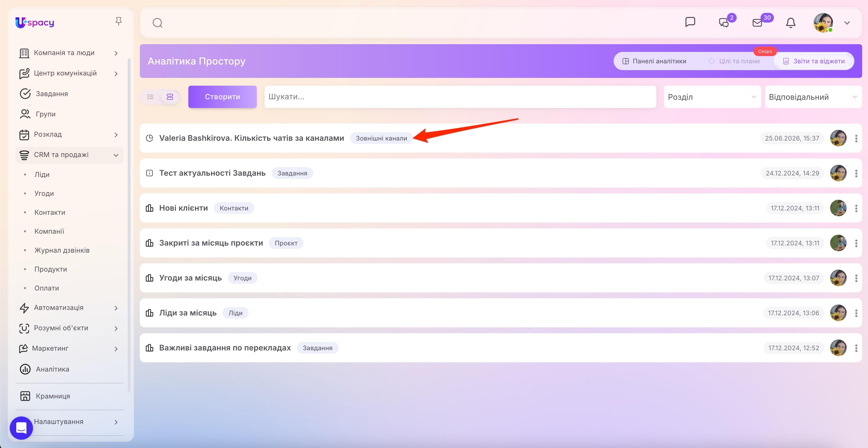Open the Відповідальний dropdown
The height and width of the screenshot is (448, 868).
point(813,97)
